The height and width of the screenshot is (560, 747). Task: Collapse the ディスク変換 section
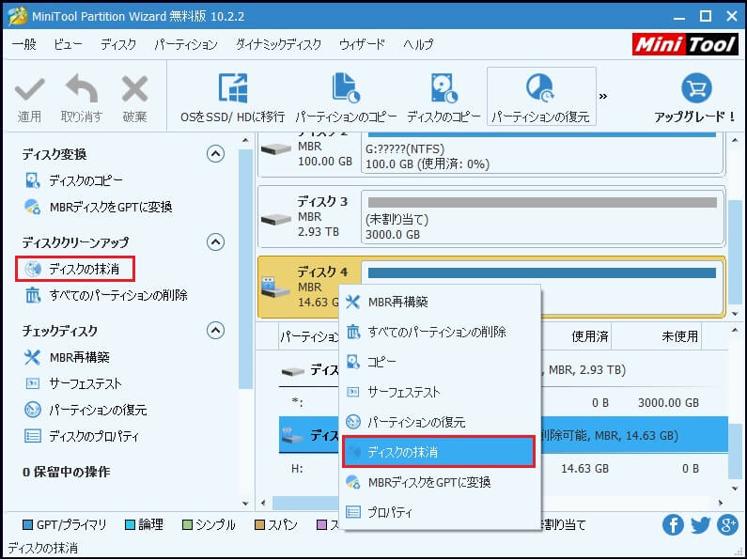click(x=215, y=154)
